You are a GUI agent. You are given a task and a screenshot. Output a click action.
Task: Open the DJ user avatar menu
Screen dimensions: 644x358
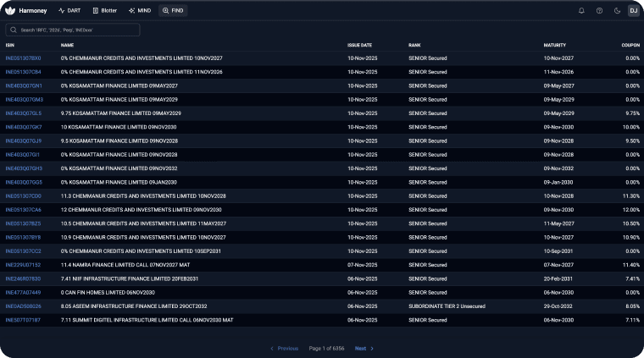click(x=634, y=11)
